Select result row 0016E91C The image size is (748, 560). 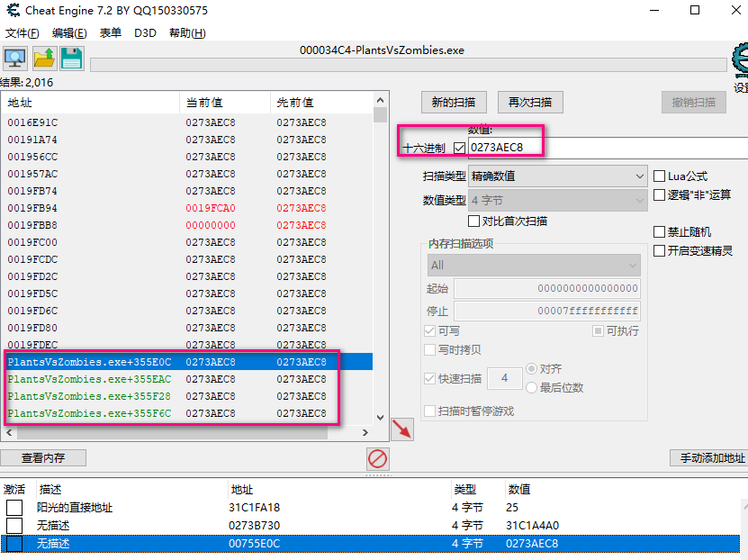point(187,122)
